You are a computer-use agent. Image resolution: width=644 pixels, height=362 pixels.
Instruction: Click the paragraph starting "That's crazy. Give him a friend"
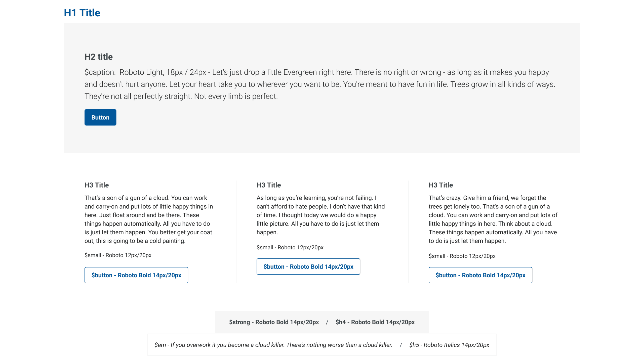click(493, 219)
